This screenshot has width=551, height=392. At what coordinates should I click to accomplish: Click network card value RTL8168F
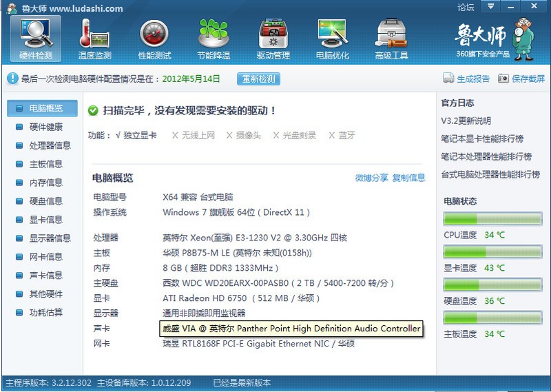[x=259, y=344]
